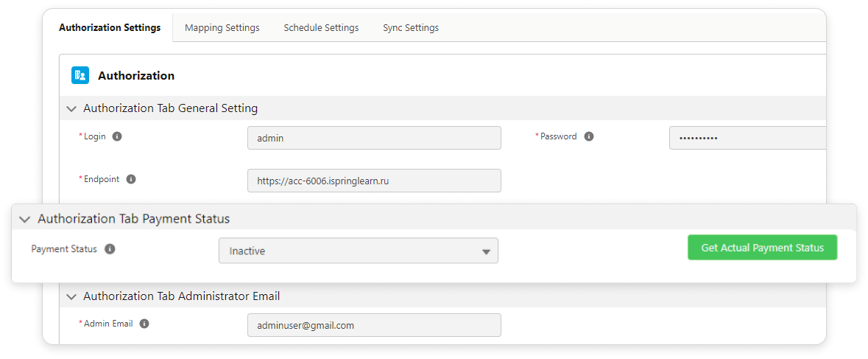Viewport: 868px width, 359px height.
Task: Collapse the Authorization Tab Administrator Email section
Action: tap(71, 296)
